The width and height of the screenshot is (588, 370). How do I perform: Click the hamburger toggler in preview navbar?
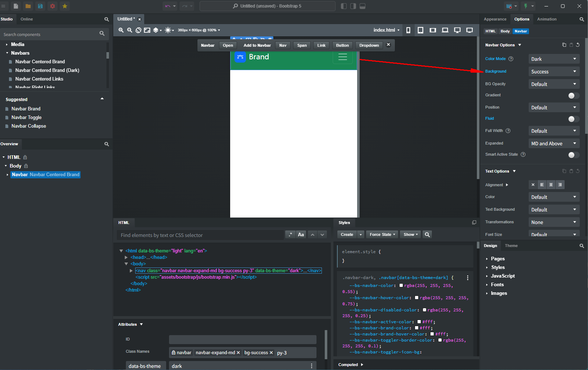click(343, 57)
